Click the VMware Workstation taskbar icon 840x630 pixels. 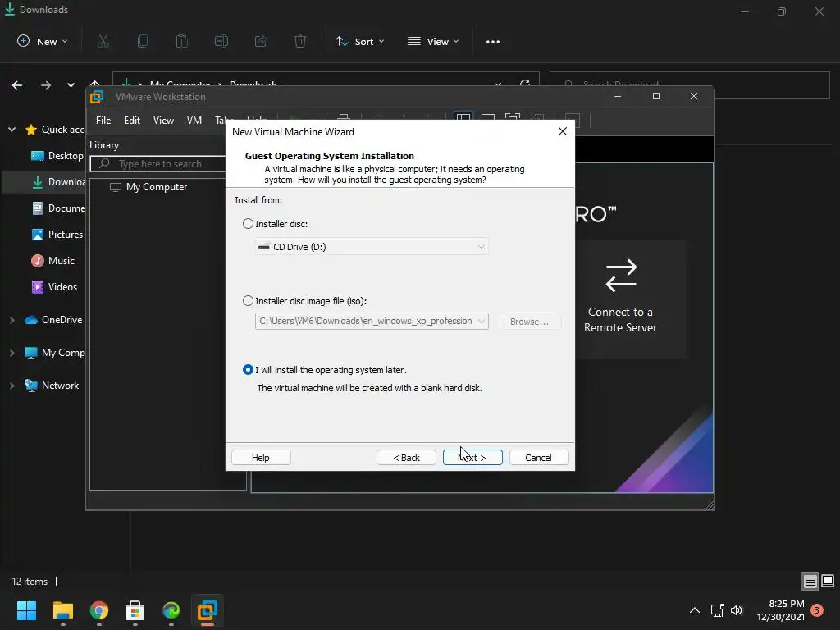pos(208,610)
